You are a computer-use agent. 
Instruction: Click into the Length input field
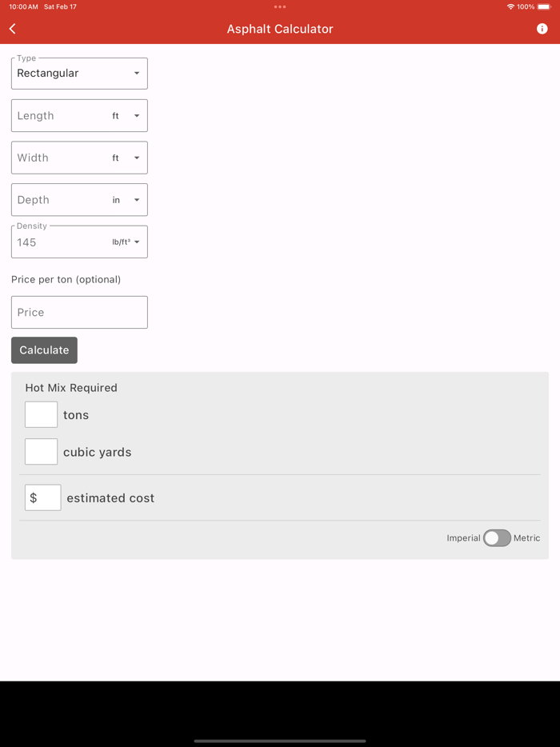tap(56, 115)
